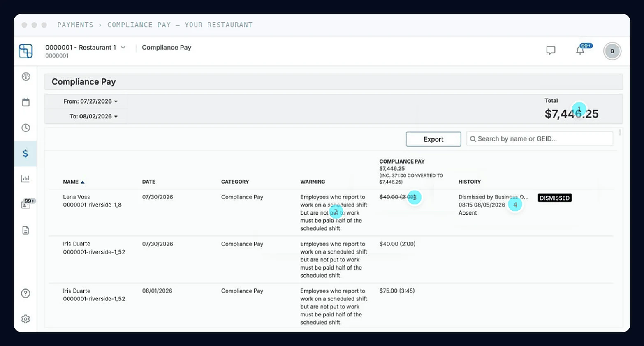Click the Dismissed by Business history entry
644x346 pixels.
pos(493,197)
